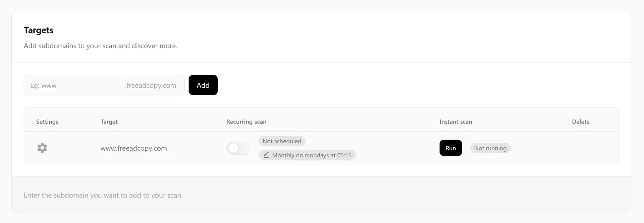644x223 pixels.
Task: Focus the 'Eg: www' subdomain field
Action: coord(70,85)
